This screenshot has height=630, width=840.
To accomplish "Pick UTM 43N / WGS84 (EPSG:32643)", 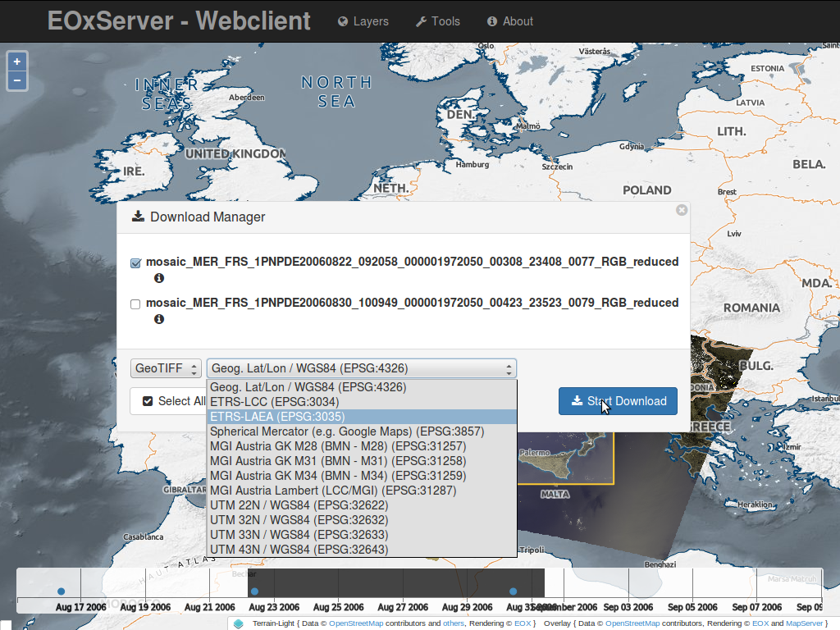I will (x=362, y=550).
